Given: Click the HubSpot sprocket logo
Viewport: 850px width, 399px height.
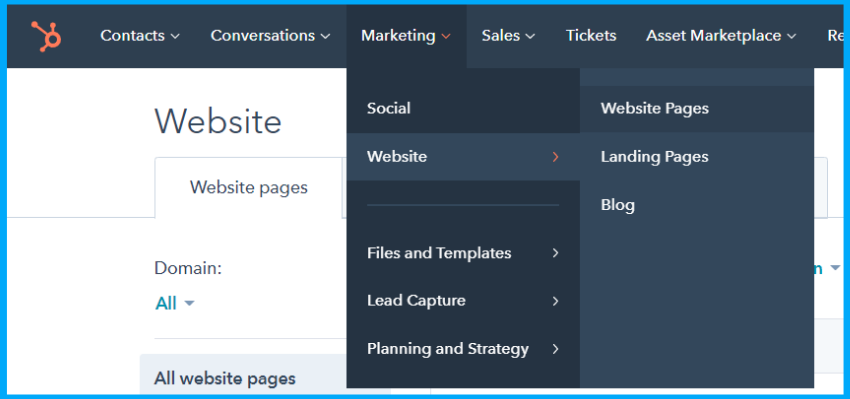Looking at the screenshot, I should pos(46,36).
